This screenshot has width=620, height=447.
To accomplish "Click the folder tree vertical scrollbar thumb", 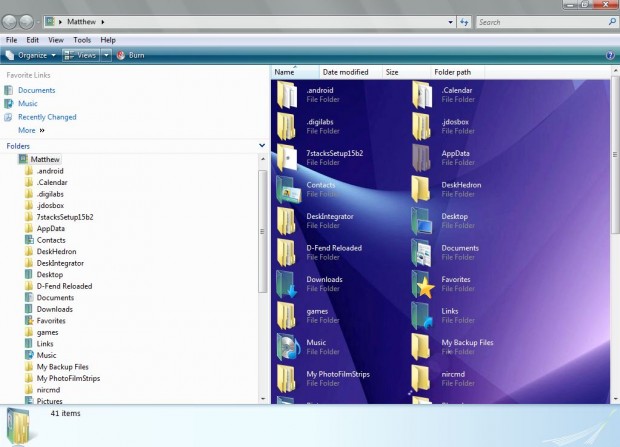I will (x=263, y=231).
